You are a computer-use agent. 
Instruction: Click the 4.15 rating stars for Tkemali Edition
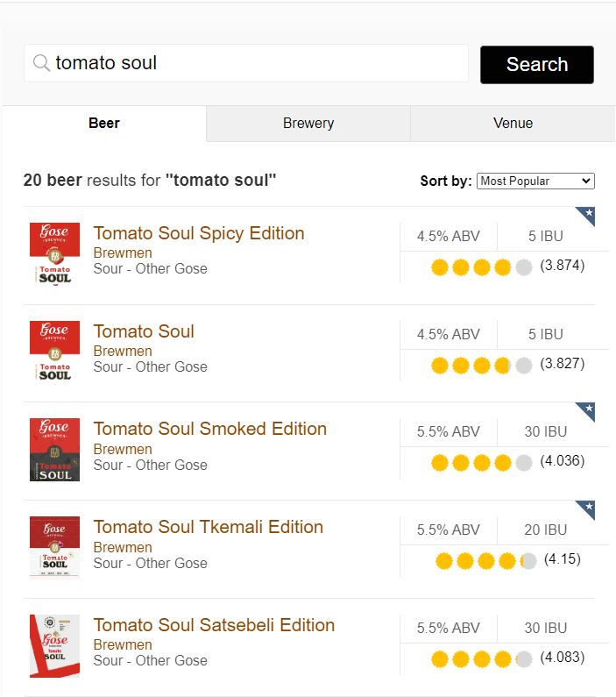[x=485, y=561]
